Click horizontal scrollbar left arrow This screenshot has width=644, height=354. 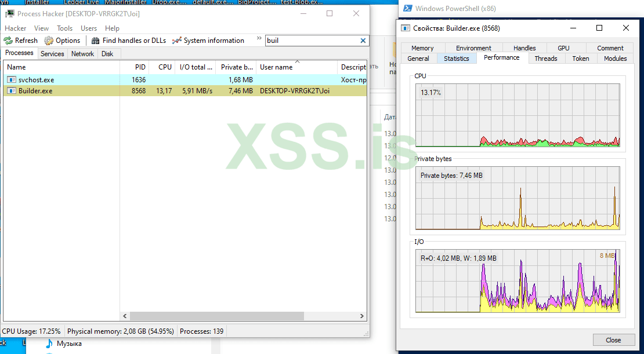click(125, 316)
